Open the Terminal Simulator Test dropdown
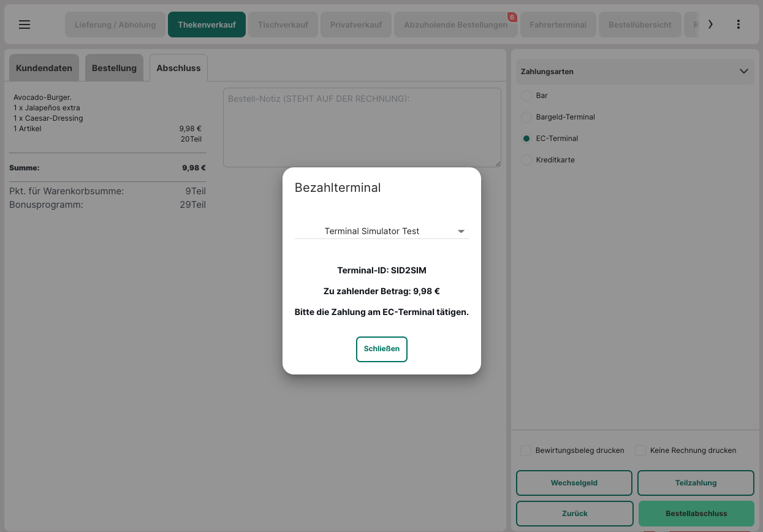The width and height of the screenshot is (763, 532). 381,231
